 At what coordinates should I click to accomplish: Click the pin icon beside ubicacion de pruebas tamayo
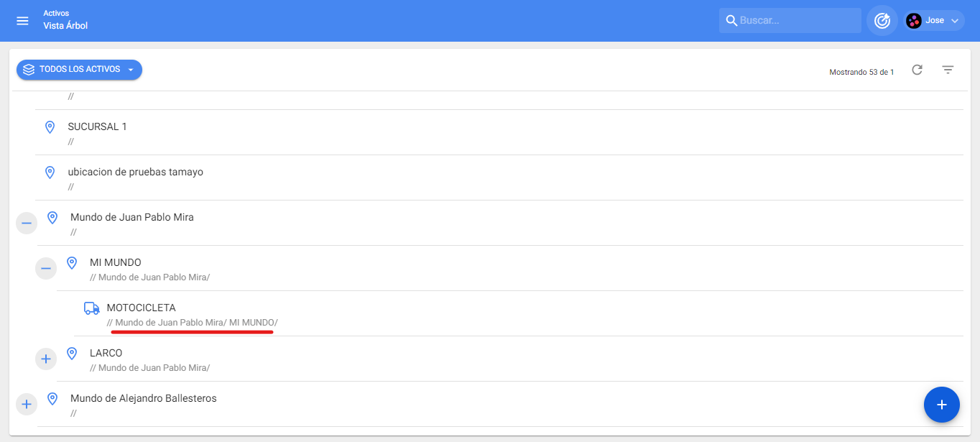tap(50, 172)
